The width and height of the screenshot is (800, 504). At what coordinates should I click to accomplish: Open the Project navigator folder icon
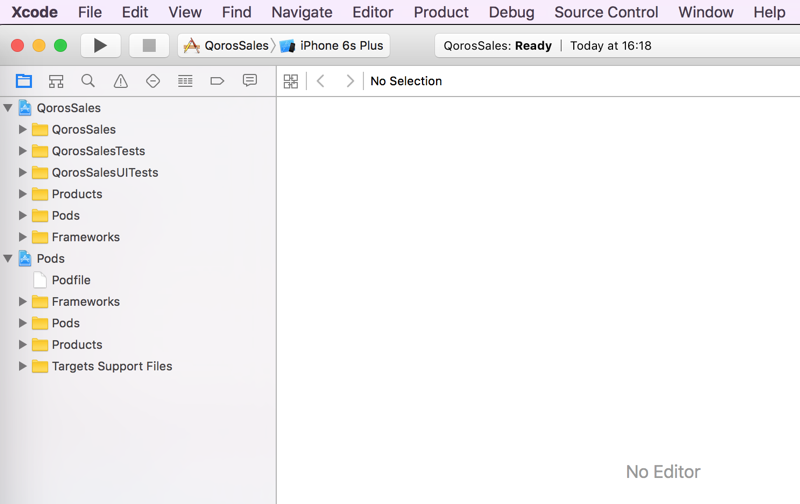(x=23, y=81)
